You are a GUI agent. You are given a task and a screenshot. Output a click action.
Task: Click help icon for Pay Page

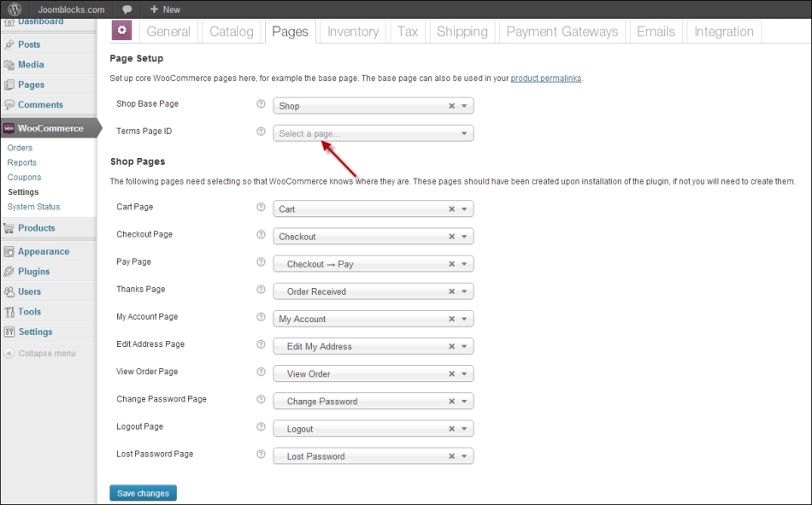(x=261, y=261)
